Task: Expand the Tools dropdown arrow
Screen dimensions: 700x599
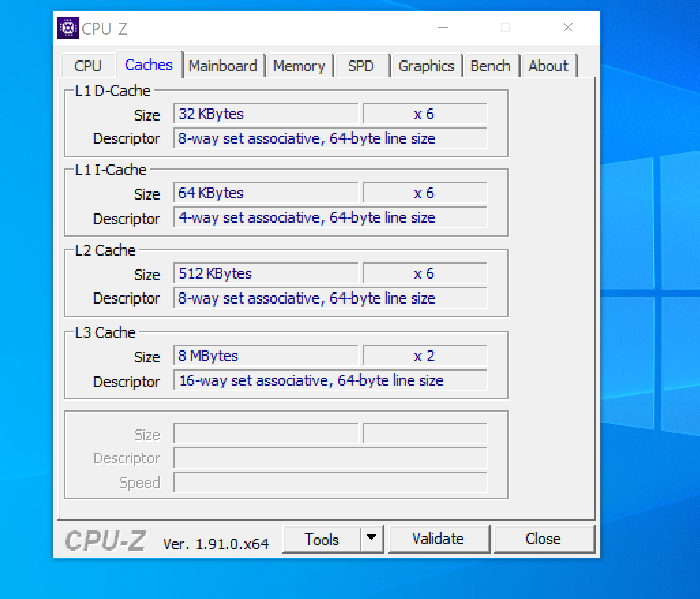Action: pos(372,539)
